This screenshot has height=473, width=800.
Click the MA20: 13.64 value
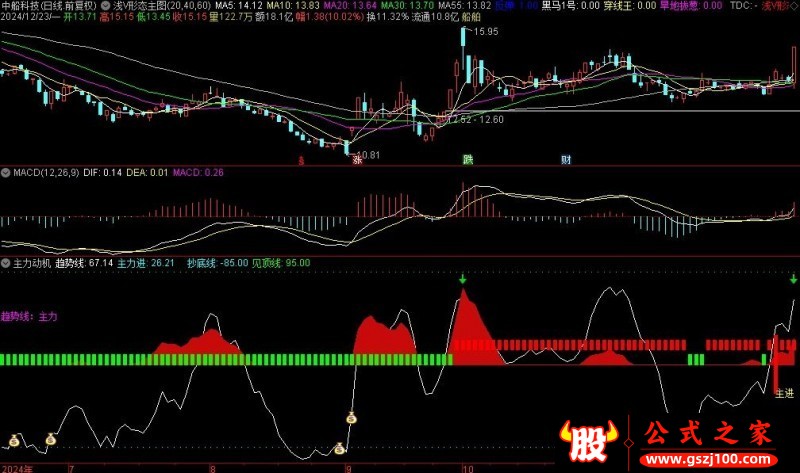point(350,6)
